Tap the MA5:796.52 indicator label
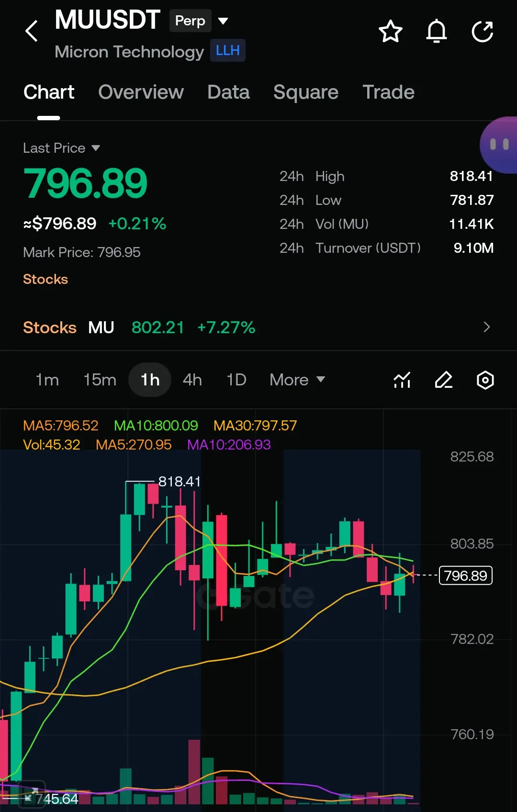The image size is (517, 812). tap(61, 425)
